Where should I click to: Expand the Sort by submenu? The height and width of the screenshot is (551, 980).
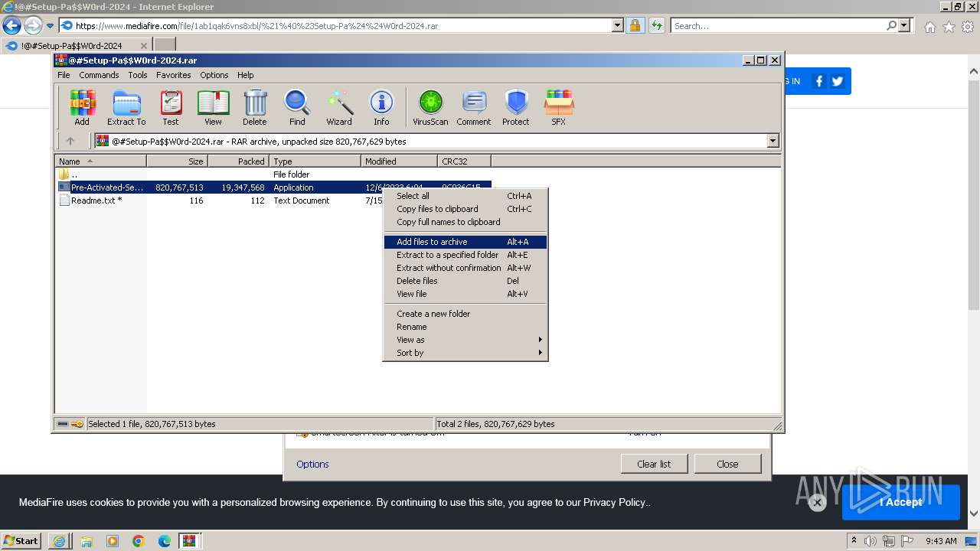click(465, 353)
